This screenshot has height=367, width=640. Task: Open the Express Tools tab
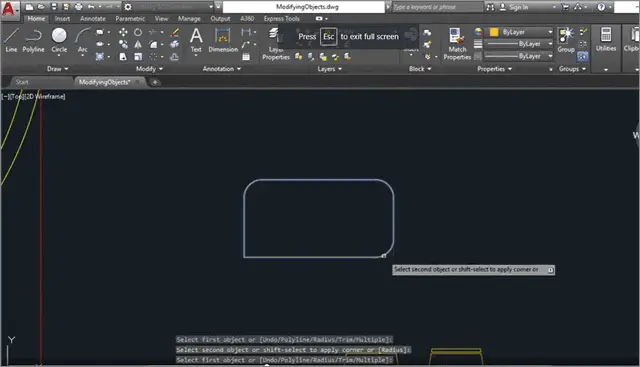(282, 18)
